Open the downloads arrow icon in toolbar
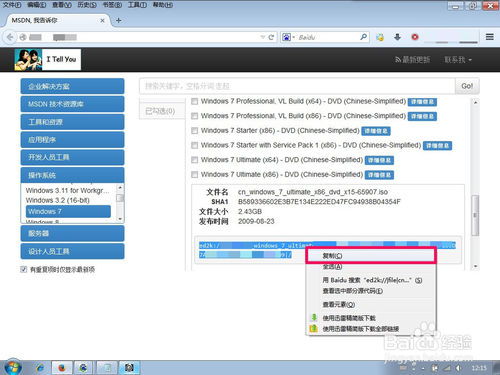The image size is (500, 375). pos(397,37)
